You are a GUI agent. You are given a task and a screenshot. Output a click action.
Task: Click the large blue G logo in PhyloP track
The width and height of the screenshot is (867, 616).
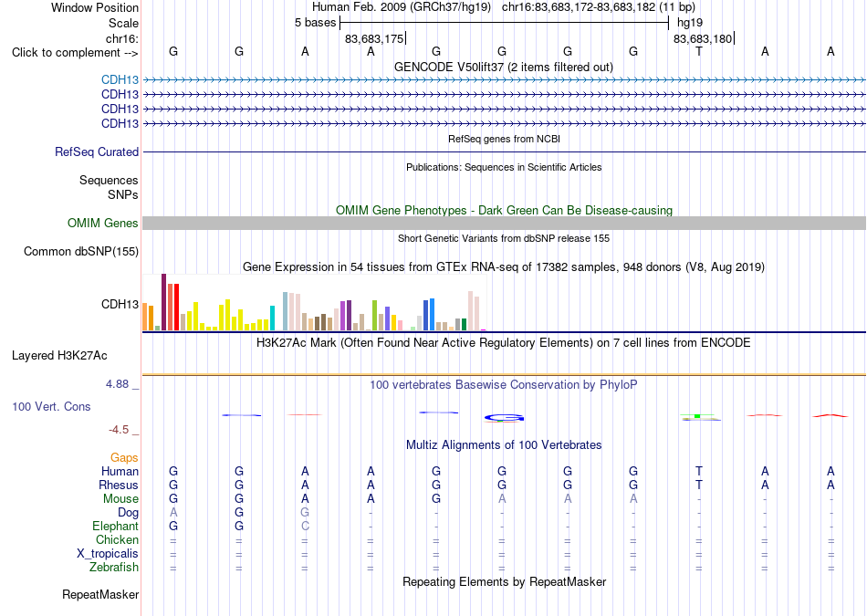point(504,418)
